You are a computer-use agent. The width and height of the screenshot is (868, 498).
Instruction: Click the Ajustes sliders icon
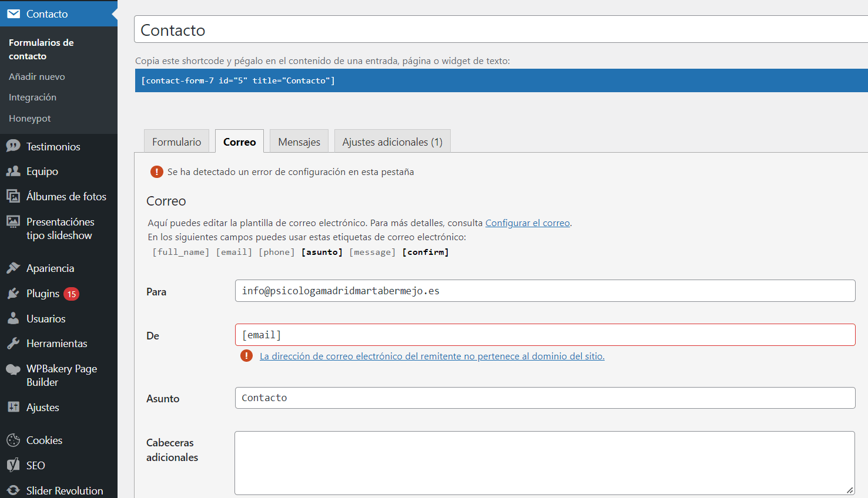pos(14,407)
